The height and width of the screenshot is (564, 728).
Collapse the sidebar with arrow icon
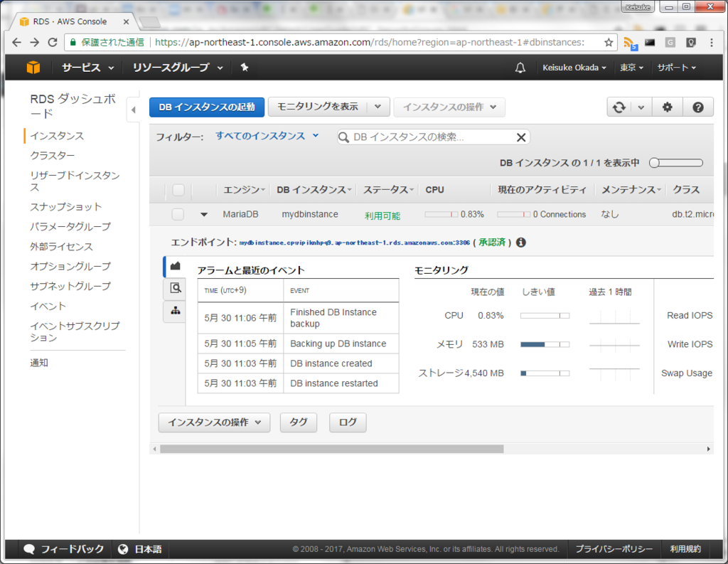(x=133, y=110)
